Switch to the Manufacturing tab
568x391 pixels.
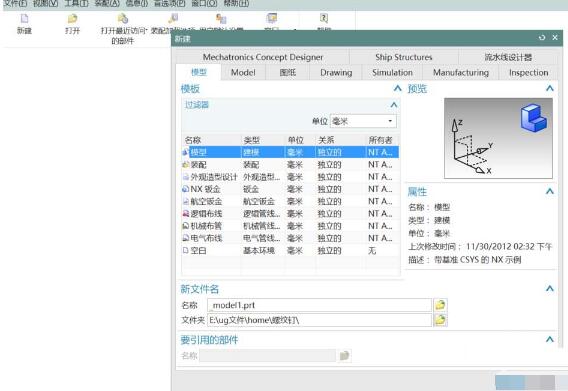pyautogui.click(x=461, y=72)
